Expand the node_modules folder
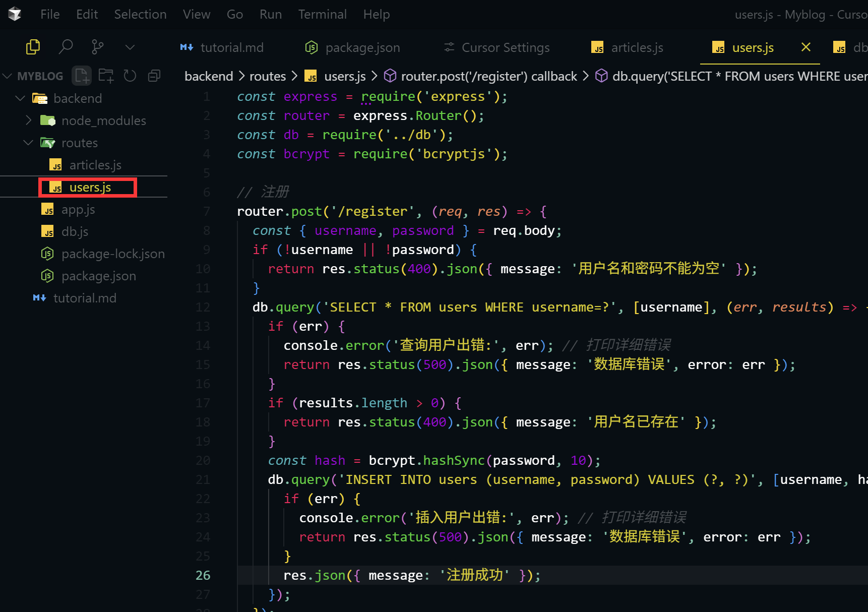The height and width of the screenshot is (612, 868). (x=28, y=120)
